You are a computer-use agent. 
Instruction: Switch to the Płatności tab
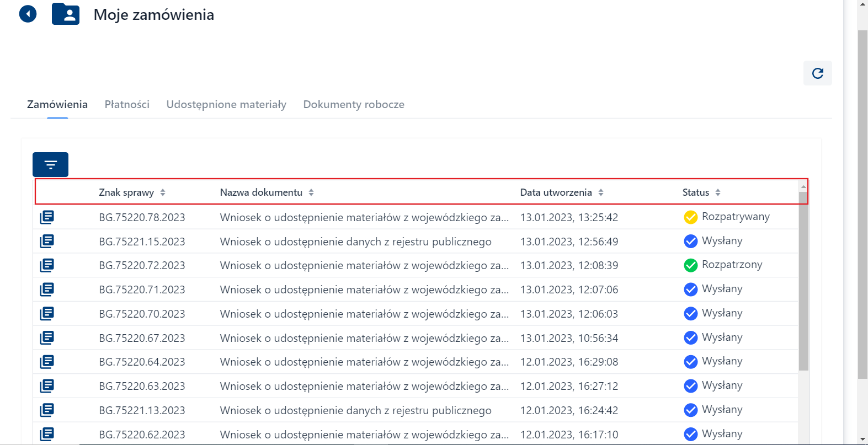[127, 104]
